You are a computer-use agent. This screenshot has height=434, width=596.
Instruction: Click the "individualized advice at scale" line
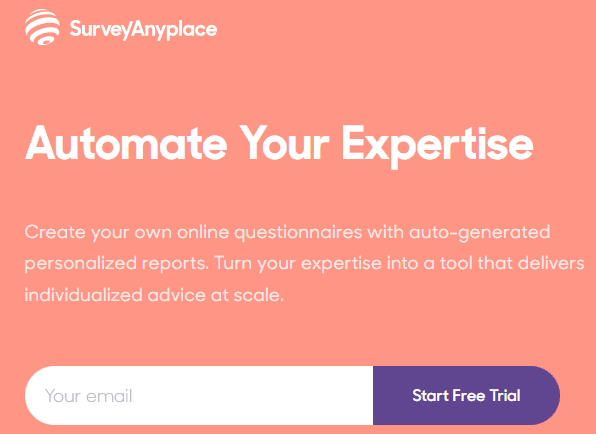(x=154, y=295)
